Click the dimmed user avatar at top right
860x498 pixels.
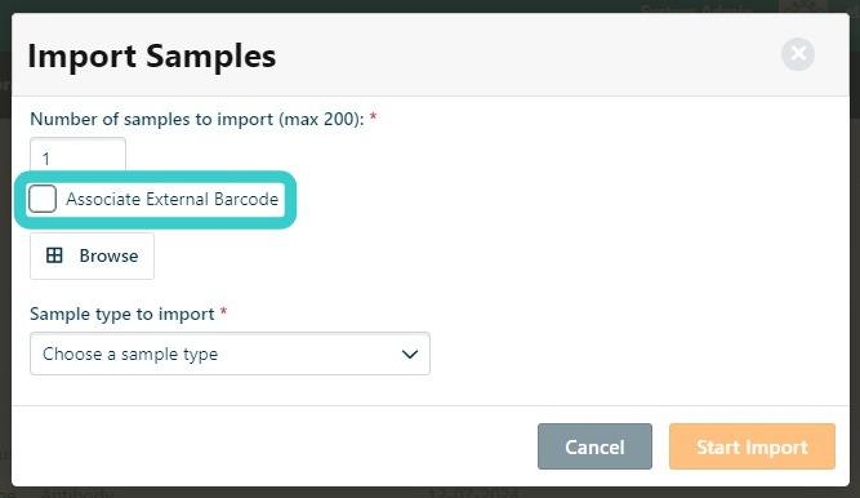click(803, 7)
